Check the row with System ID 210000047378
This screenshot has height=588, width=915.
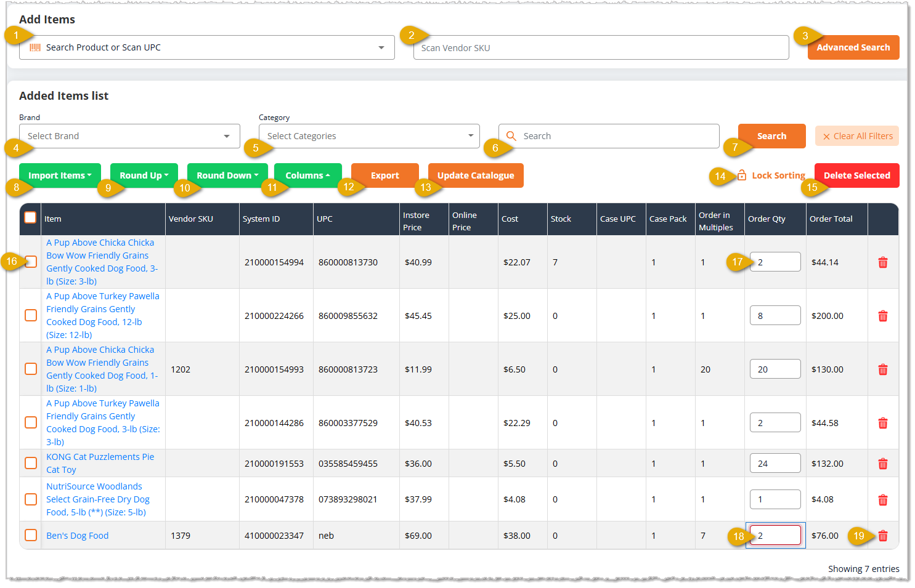pyautogui.click(x=31, y=499)
